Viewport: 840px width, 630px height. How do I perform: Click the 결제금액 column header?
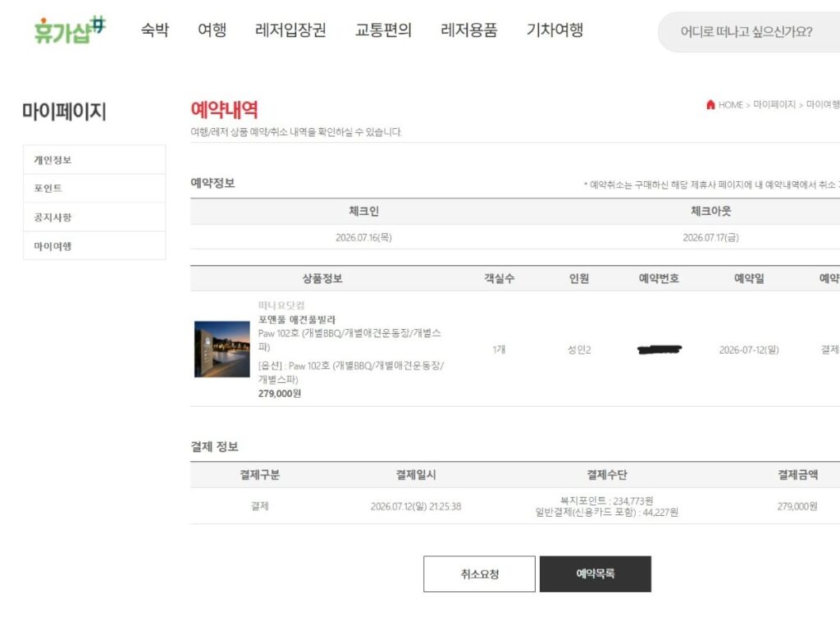[797, 475]
